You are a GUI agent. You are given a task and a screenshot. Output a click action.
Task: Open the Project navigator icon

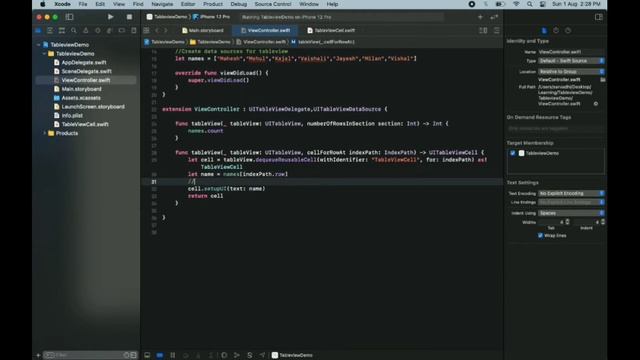[38, 31]
